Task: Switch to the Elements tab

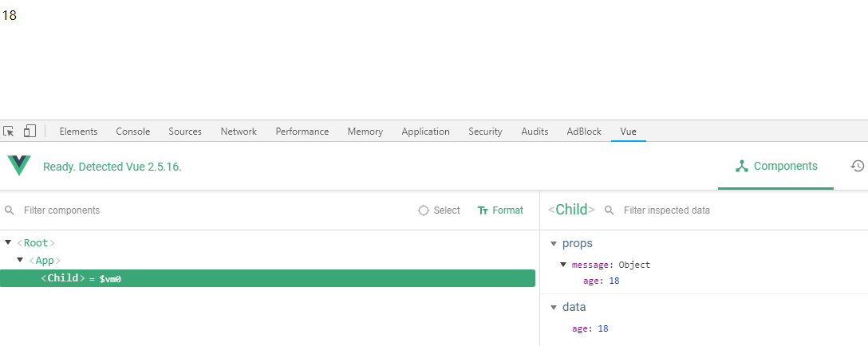Action: pos(79,132)
